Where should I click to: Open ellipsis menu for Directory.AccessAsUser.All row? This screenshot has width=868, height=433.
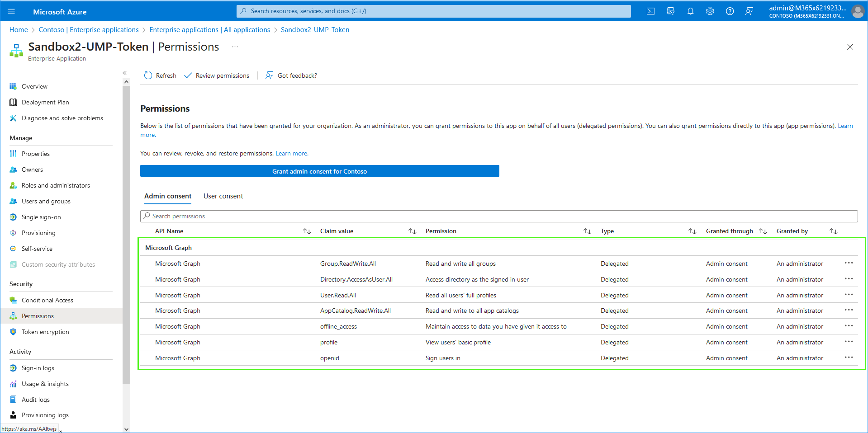(x=849, y=279)
